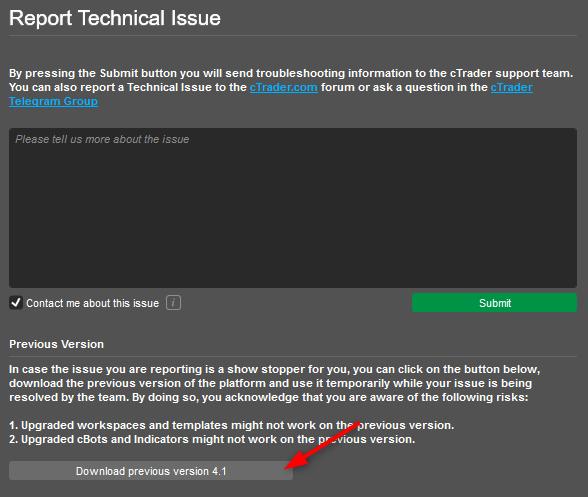Click the upgraded cBots and Indicators risk line
The image size is (588, 497).
click(212, 439)
